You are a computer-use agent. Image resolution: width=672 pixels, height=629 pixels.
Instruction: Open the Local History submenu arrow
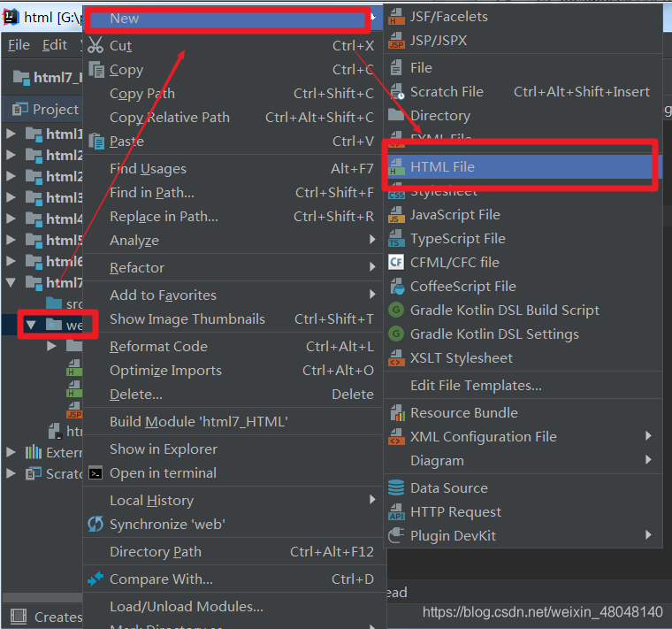[x=372, y=500]
